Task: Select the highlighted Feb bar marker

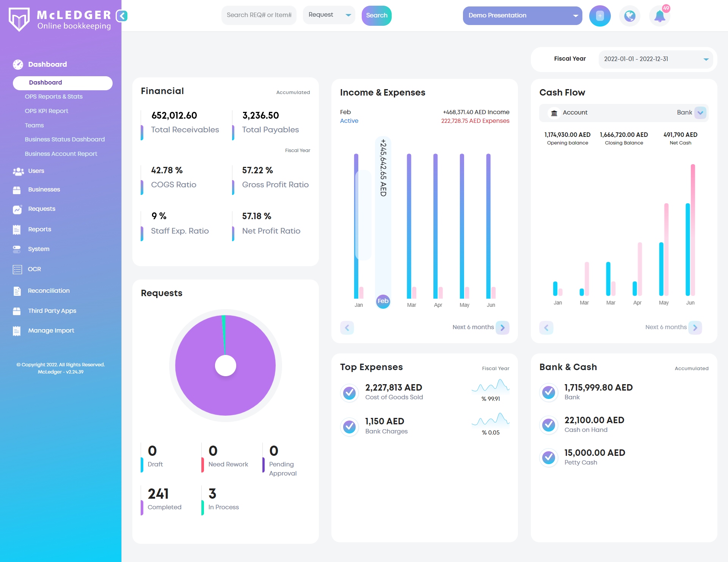Action: click(383, 301)
